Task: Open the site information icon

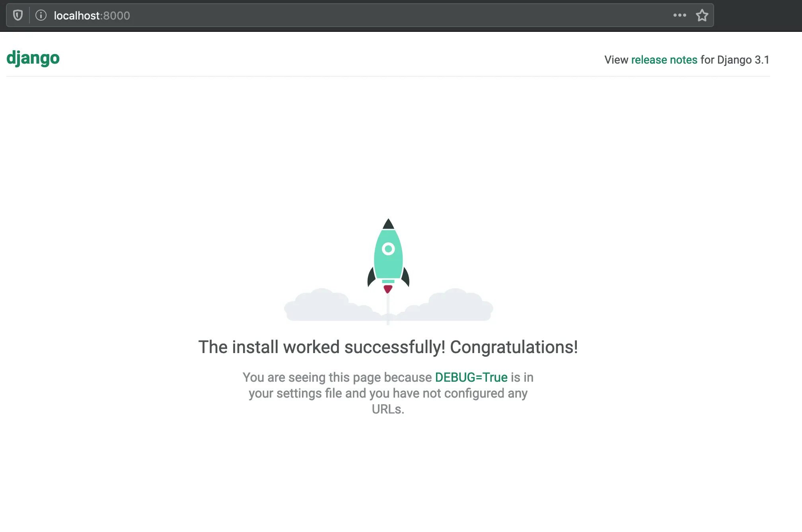Action: pos(41,16)
